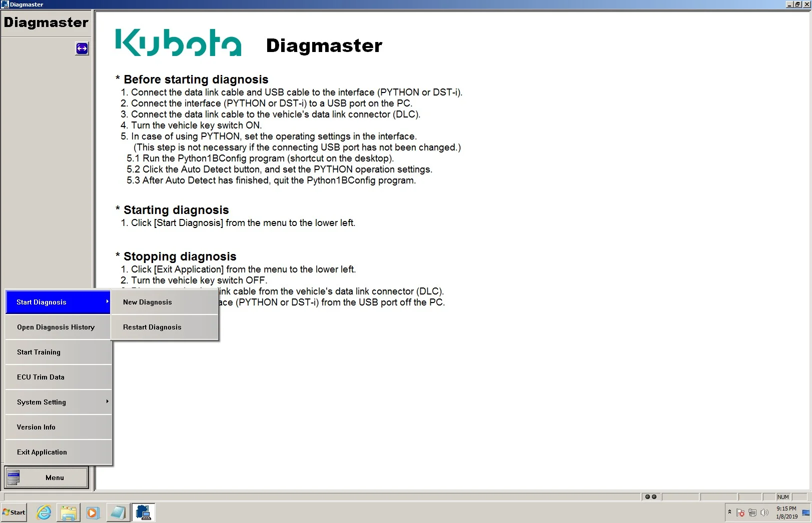
Task: Click the volume speaker tray icon
Action: pyautogui.click(x=764, y=512)
